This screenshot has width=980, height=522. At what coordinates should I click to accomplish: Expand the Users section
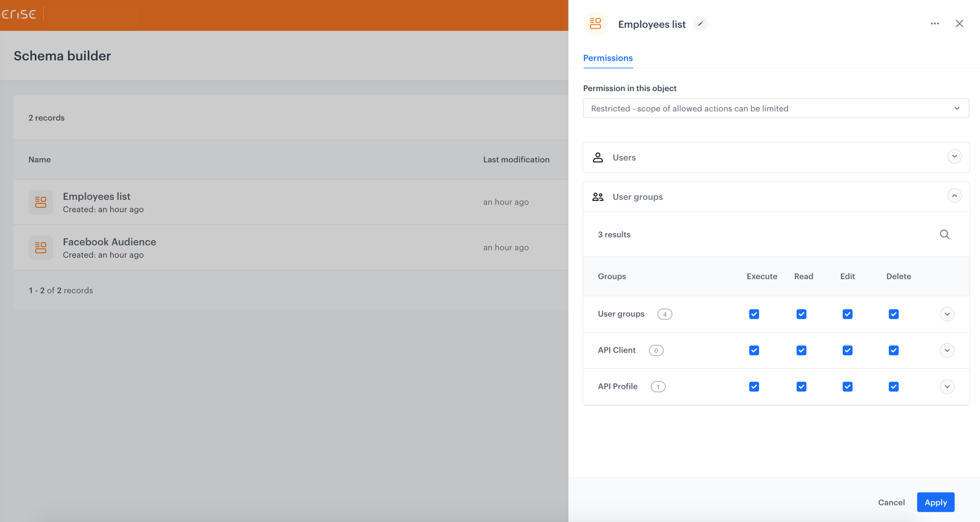click(954, 156)
